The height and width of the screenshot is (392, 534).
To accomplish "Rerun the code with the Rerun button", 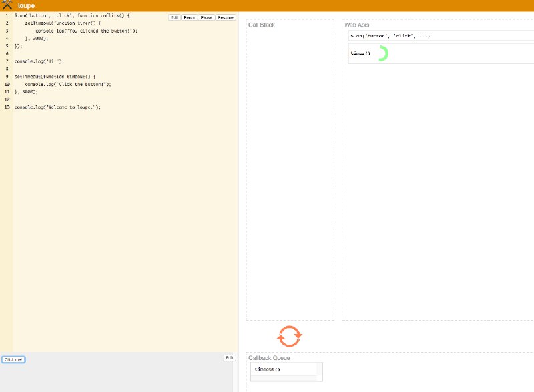I will point(190,17).
